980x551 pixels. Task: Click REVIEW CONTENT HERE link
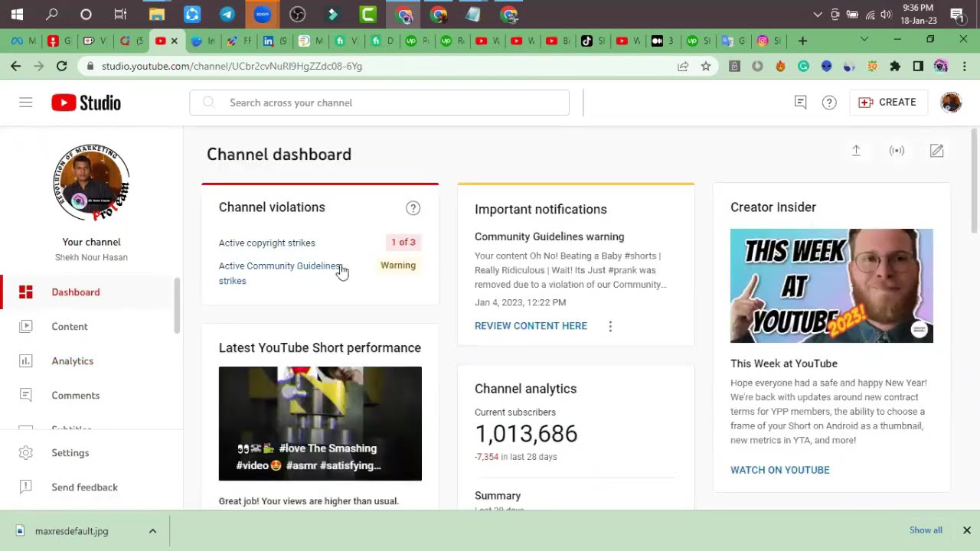pyautogui.click(x=531, y=326)
